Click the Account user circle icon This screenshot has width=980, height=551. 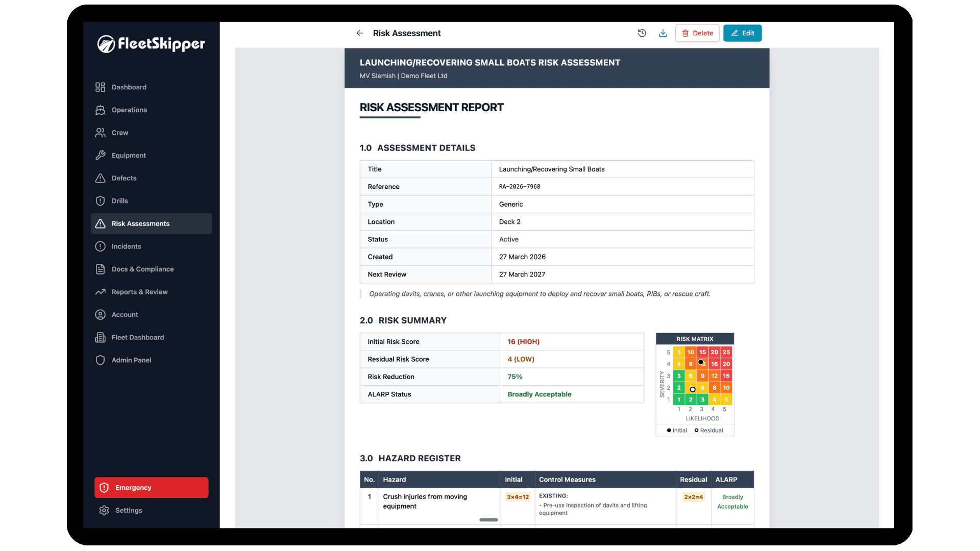point(100,315)
